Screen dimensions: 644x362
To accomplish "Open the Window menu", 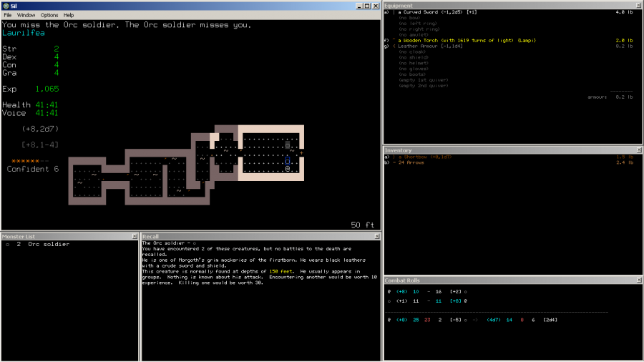I will click(x=26, y=15).
